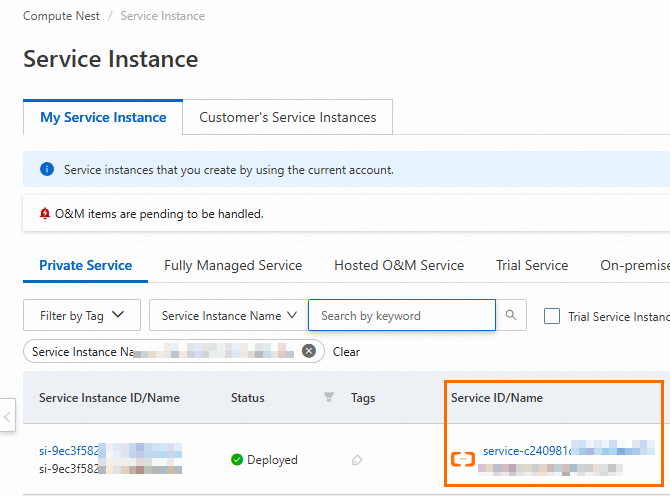Viewport: 670px width, 496px height.
Task: Click the search magnifier icon
Action: [510, 316]
